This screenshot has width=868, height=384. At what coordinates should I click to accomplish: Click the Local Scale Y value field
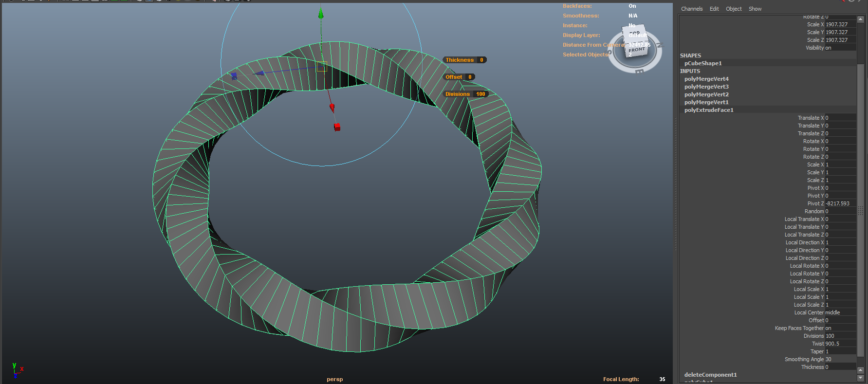click(x=840, y=297)
